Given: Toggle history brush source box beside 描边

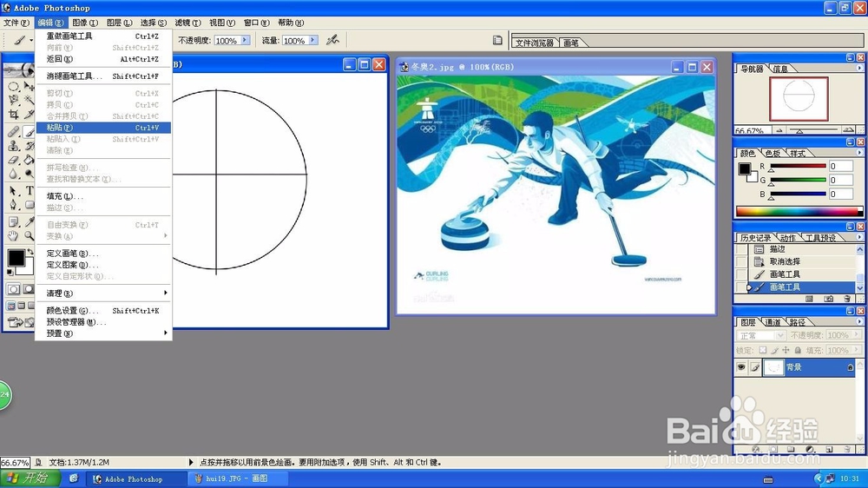Looking at the screenshot, I should pos(741,249).
